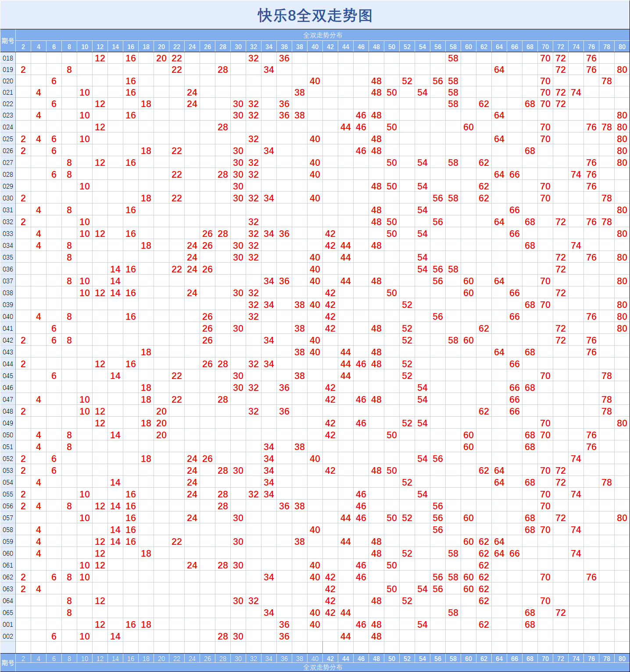This screenshot has height=672, width=630.
Task: Click the 36 in row 046
Action: (284, 387)
